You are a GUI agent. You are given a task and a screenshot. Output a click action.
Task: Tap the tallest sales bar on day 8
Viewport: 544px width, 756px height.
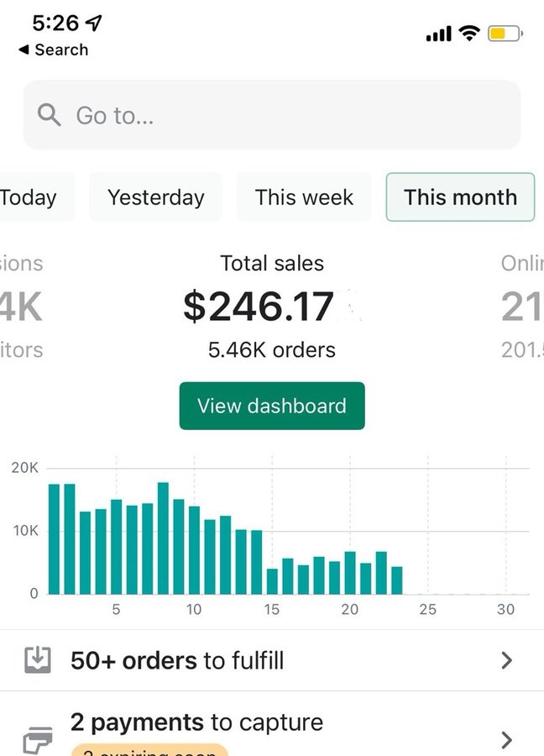(163, 538)
